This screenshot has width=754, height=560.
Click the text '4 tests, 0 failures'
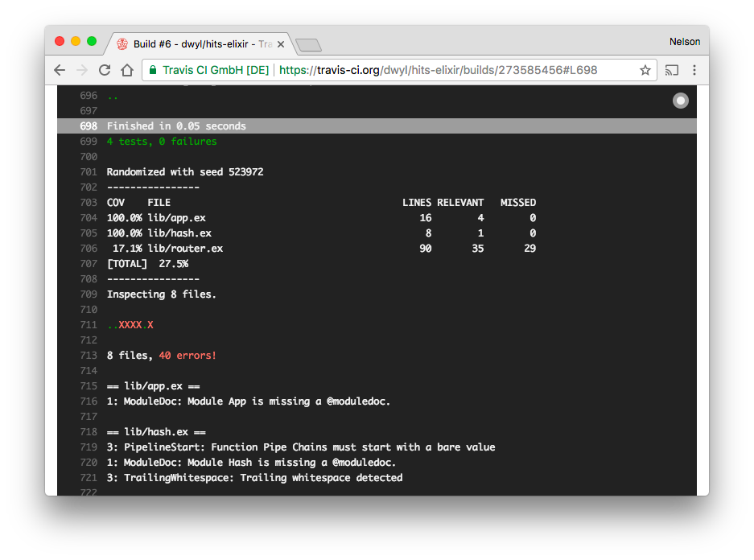tap(162, 142)
